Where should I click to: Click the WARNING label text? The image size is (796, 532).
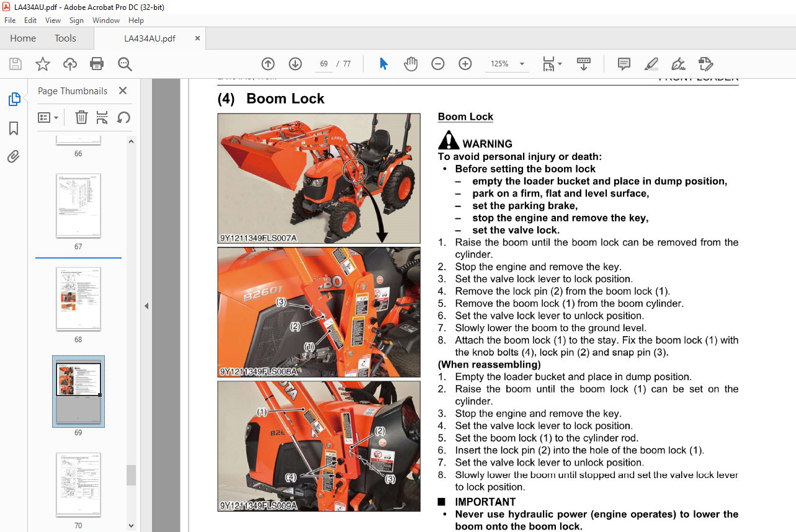(x=487, y=144)
